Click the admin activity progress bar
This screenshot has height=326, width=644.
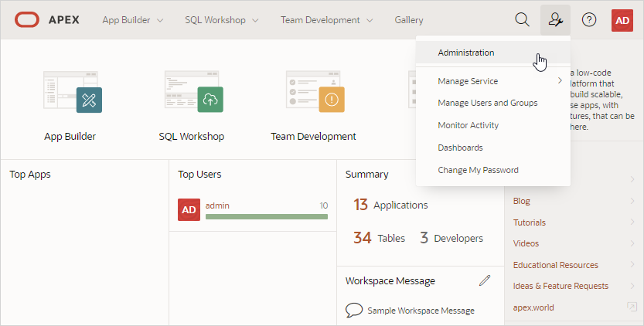tap(266, 217)
